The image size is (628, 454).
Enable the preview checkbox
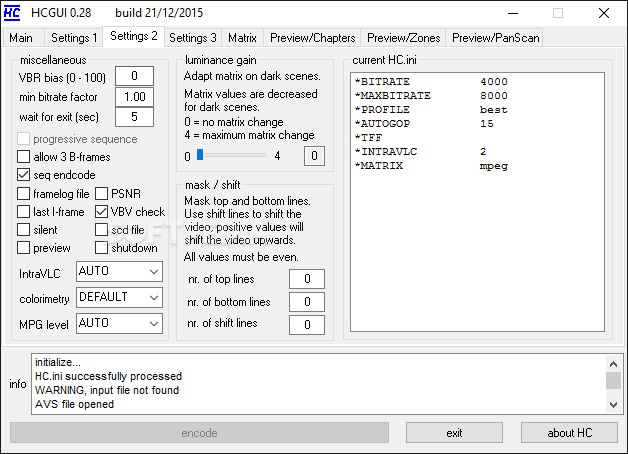24,248
